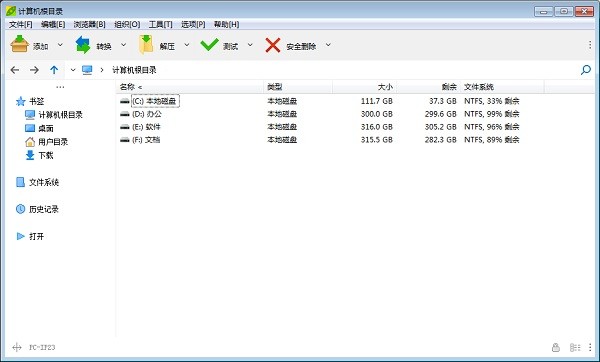Screen dimensions: 600x362
Task: Click the 转换 (Convert) arrows icon
Action: point(83,45)
